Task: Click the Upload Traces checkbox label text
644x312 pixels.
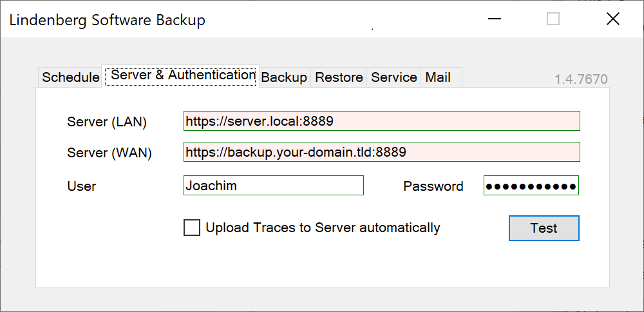Action: click(x=323, y=228)
